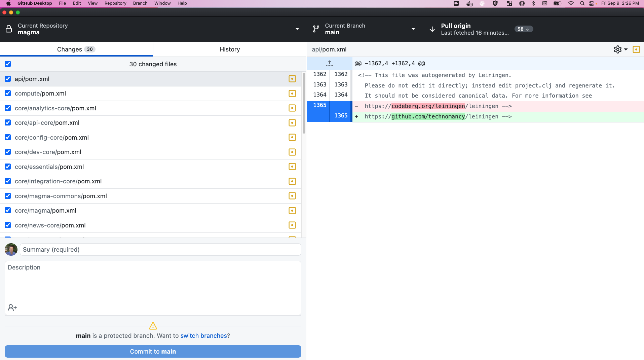The image size is (644, 360).
Task: Open the diff options dropdown arrow beside the gear
Action: (x=625, y=49)
